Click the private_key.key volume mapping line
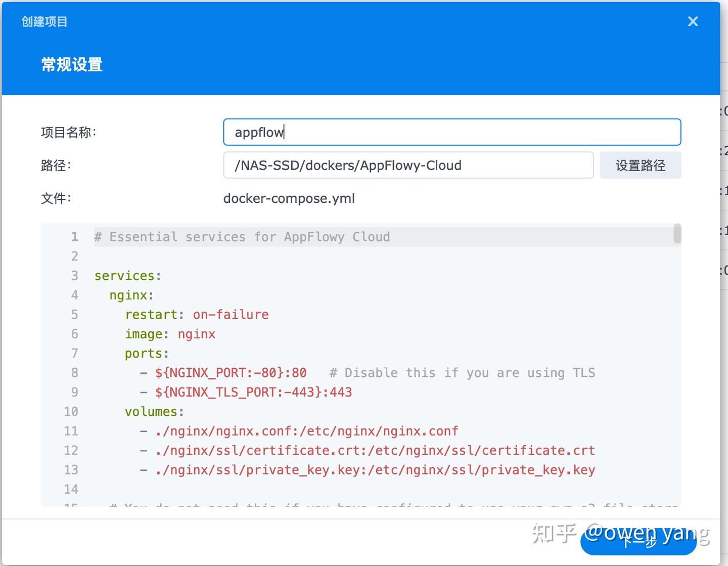Screen dimensions: 728x566 pyautogui.click(x=374, y=470)
